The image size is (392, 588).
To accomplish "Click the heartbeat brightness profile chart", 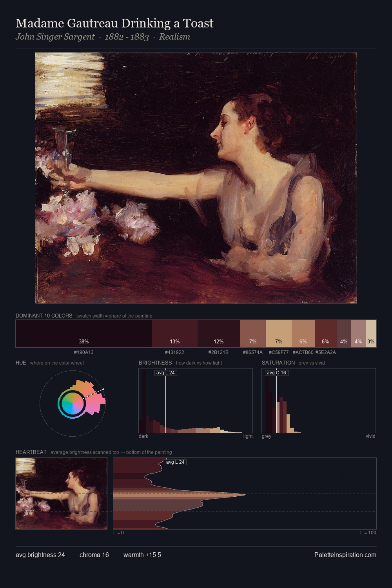I will tap(245, 494).
